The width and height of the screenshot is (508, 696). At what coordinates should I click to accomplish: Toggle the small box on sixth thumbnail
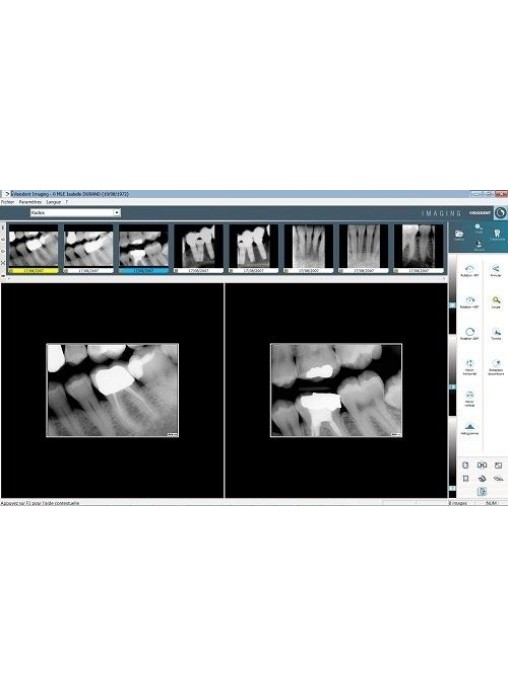pos(286,270)
